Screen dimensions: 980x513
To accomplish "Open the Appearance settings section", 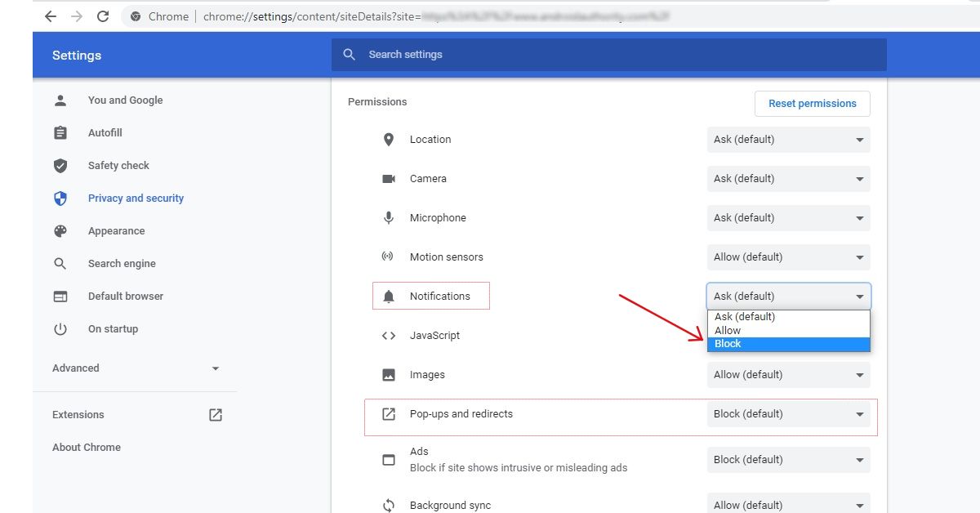I will [x=116, y=230].
